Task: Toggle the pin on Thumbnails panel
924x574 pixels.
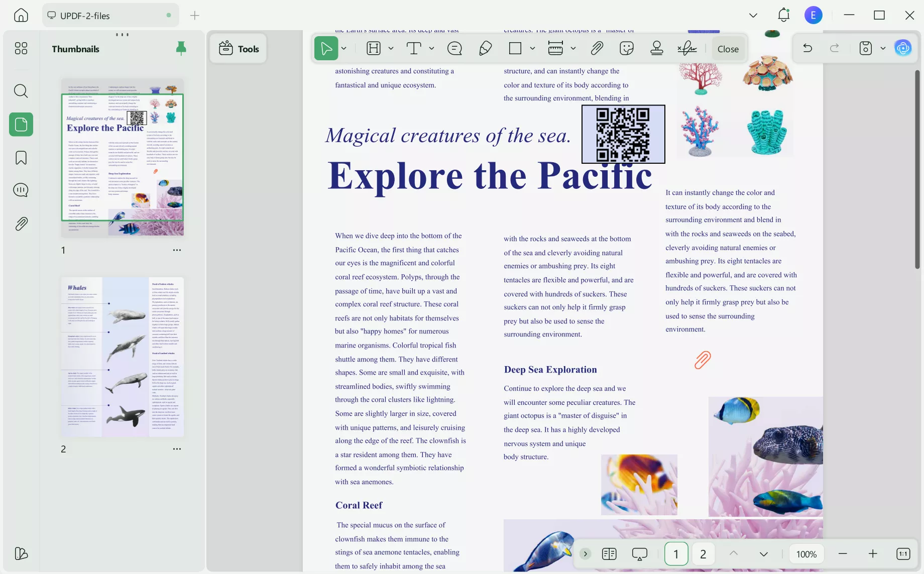Action: pyautogui.click(x=181, y=48)
